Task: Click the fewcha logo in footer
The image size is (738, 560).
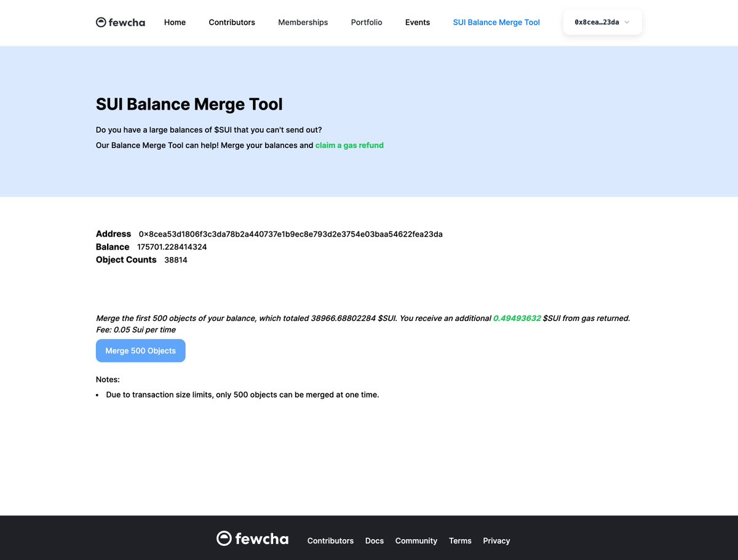Action: (x=252, y=538)
